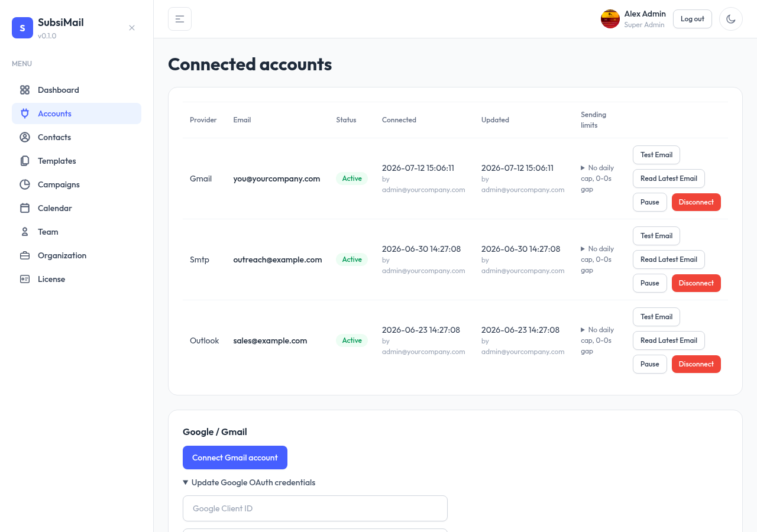Read Latest Email for the Gmail account
Image resolution: width=757 pixels, height=532 pixels.
(x=669, y=179)
